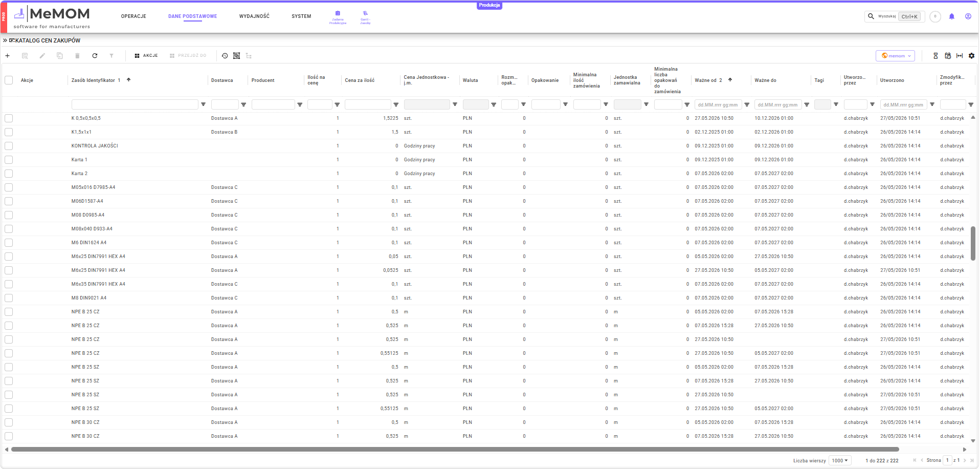Open filter options for Producent column
The width and height of the screenshot is (980, 469).
[x=300, y=104]
